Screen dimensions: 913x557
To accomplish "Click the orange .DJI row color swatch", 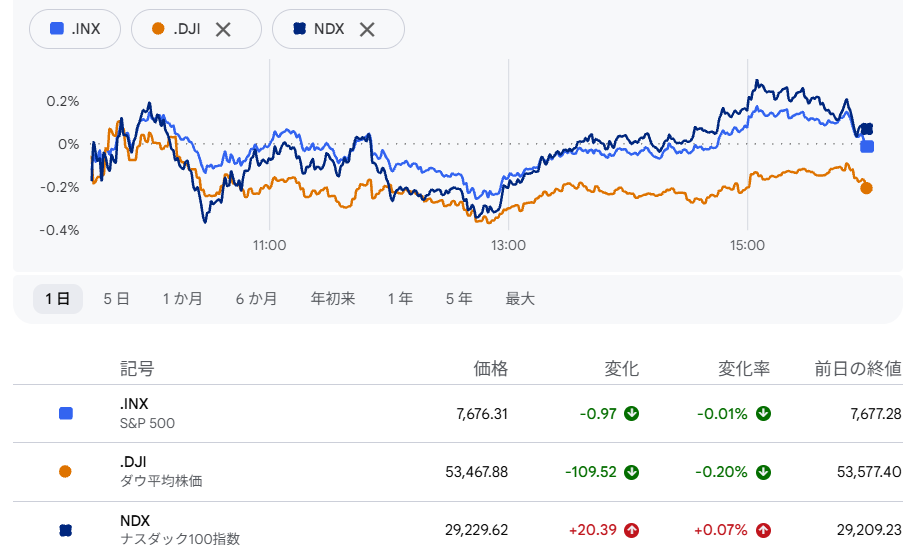I will pos(65,471).
